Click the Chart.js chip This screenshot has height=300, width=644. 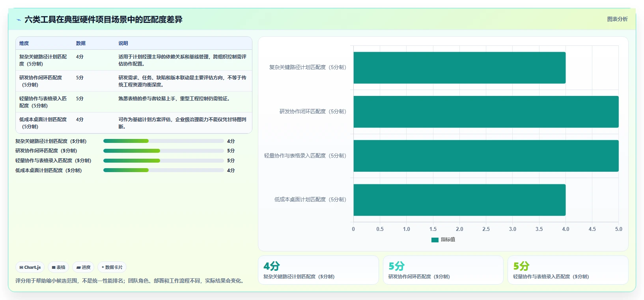pyautogui.click(x=30, y=267)
